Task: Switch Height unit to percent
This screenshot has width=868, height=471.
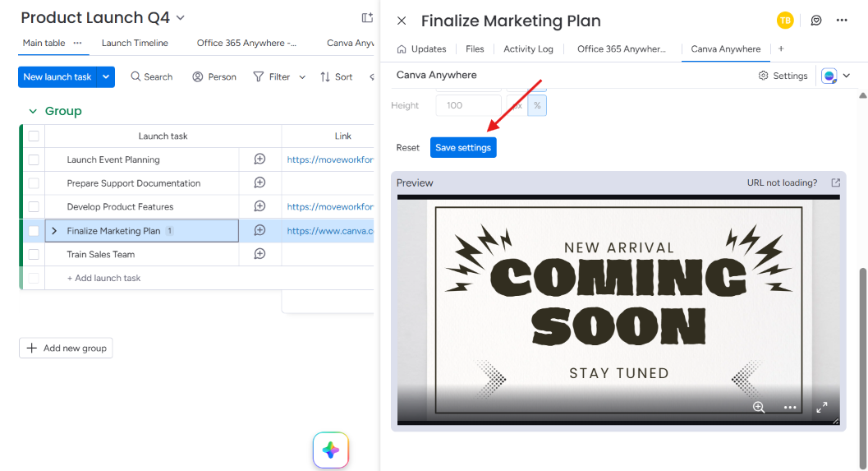Action: (537, 105)
